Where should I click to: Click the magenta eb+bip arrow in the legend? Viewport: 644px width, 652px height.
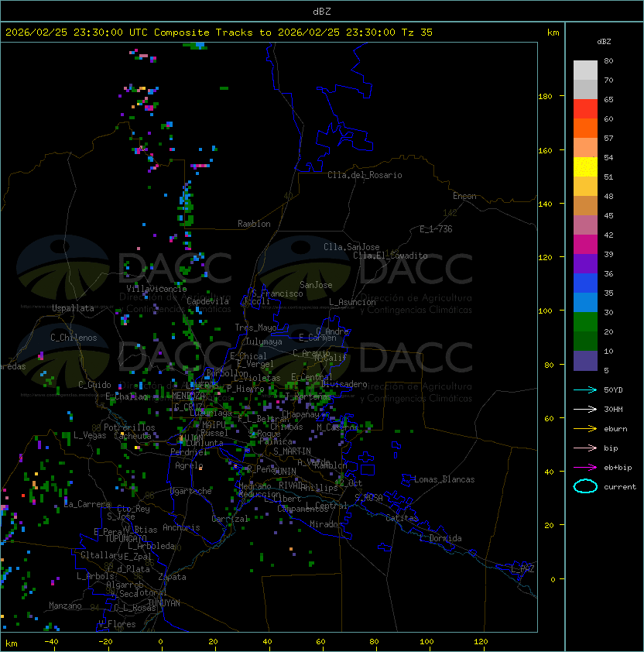tap(586, 467)
